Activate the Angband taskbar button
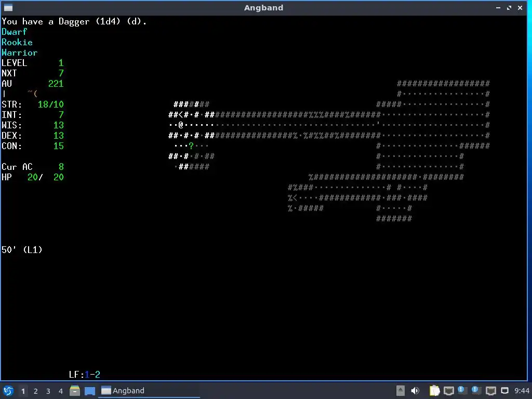The image size is (532, 399). click(149, 391)
